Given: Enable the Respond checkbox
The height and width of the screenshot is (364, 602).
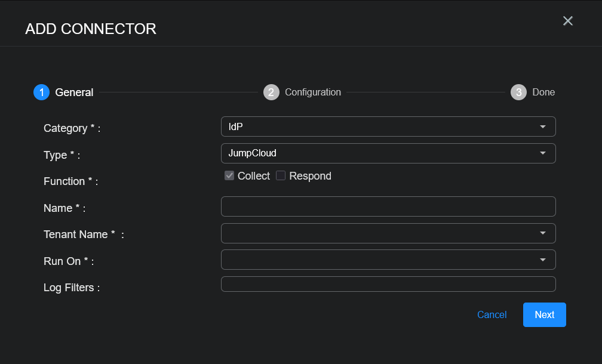Looking at the screenshot, I should 281,175.
